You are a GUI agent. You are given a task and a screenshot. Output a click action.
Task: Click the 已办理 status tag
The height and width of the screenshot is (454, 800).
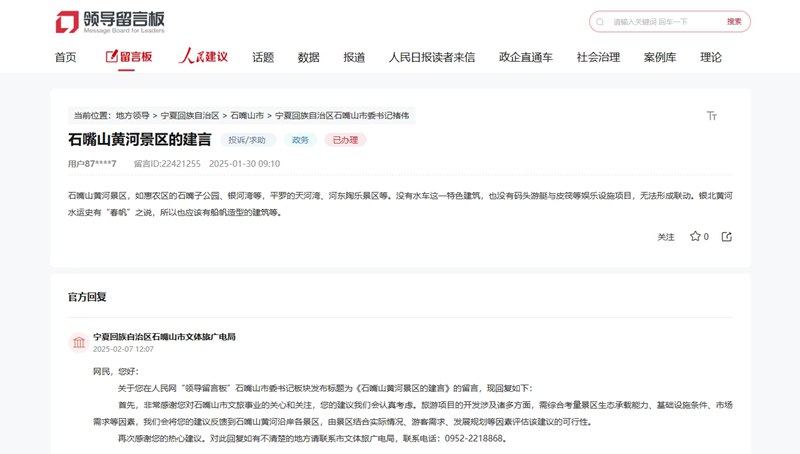pyautogui.click(x=345, y=140)
